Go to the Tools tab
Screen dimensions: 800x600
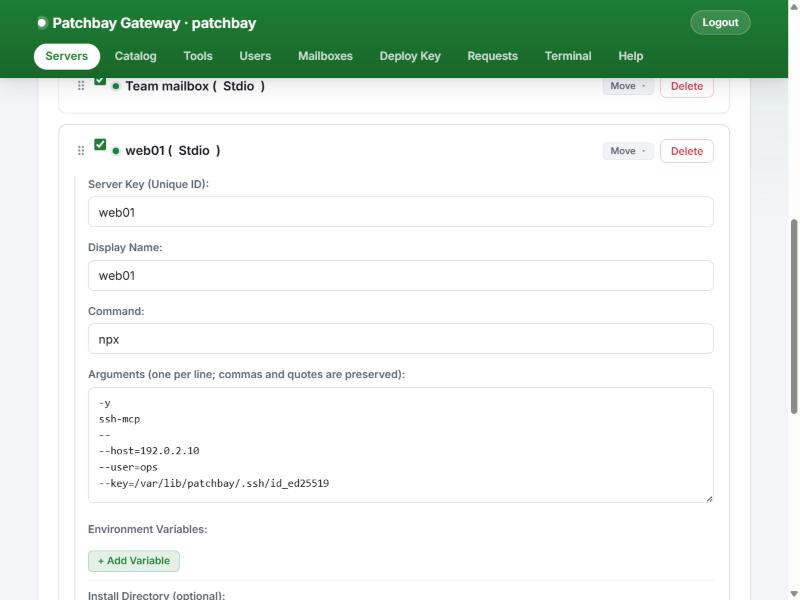pyautogui.click(x=198, y=56)
